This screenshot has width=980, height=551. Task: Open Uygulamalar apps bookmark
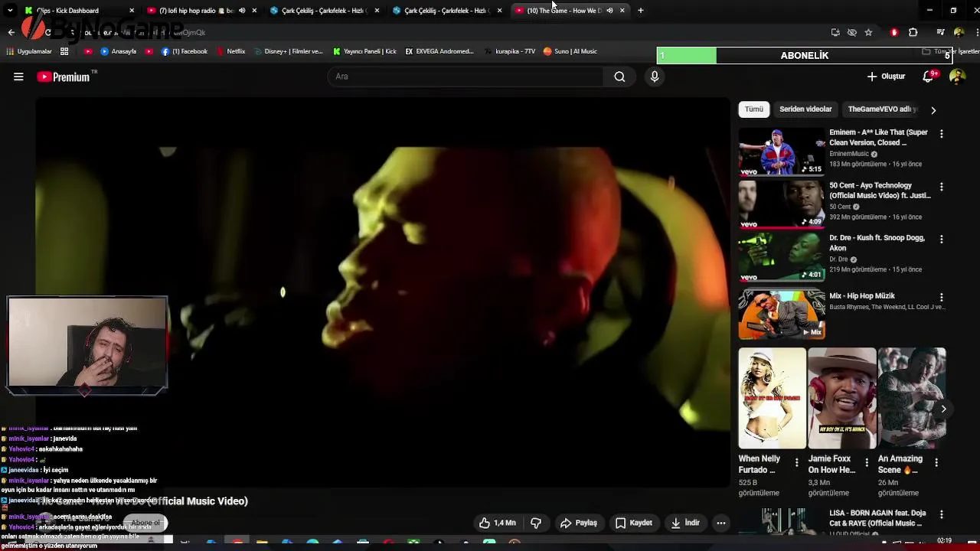pos(30,51)
